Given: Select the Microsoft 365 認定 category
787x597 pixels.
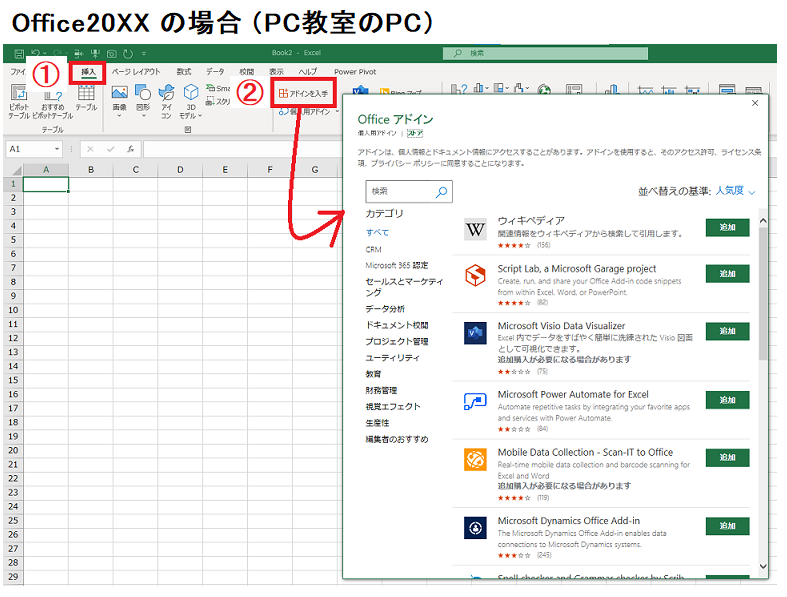Looking at the screenshot, I should [397, 266].
